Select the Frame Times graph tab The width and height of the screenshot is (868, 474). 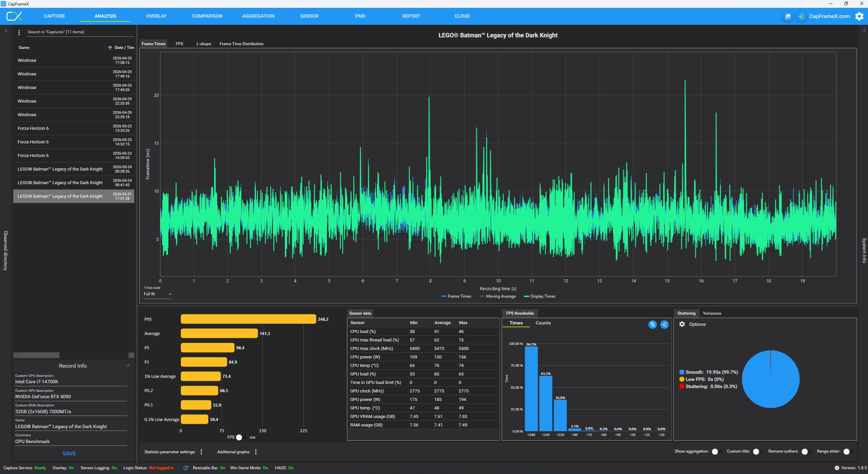[154, 44]
